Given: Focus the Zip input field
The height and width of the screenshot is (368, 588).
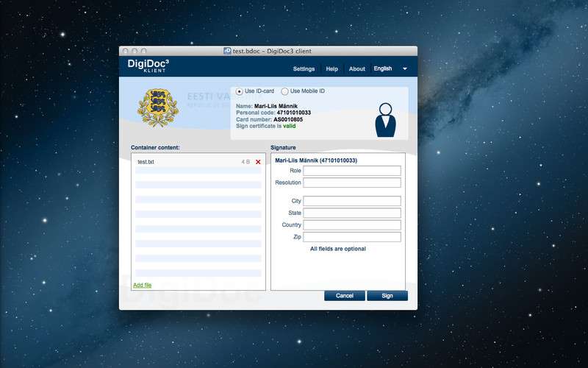Looking at the screenshot, I should tap(352, 237).
